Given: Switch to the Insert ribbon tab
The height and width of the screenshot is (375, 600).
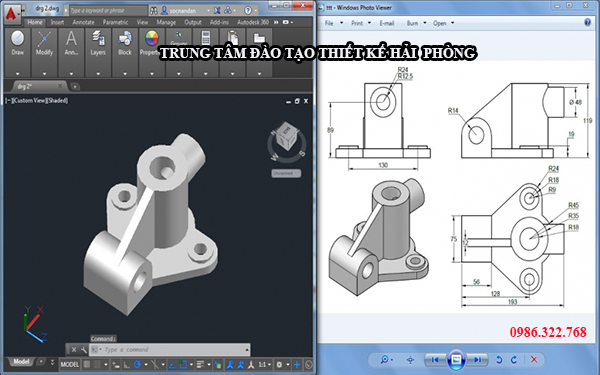Looking at the screenshot, I should pyautogui.click(x=57, y=22).
